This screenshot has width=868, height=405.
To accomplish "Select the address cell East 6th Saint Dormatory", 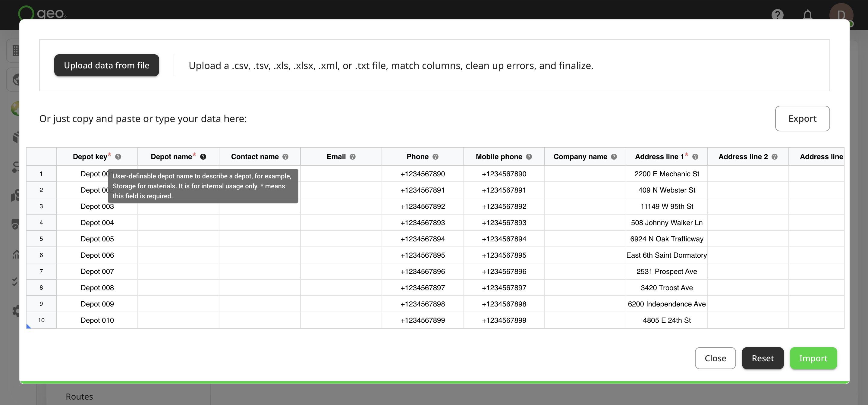I will pyautogui.click(x=666, y=255).
